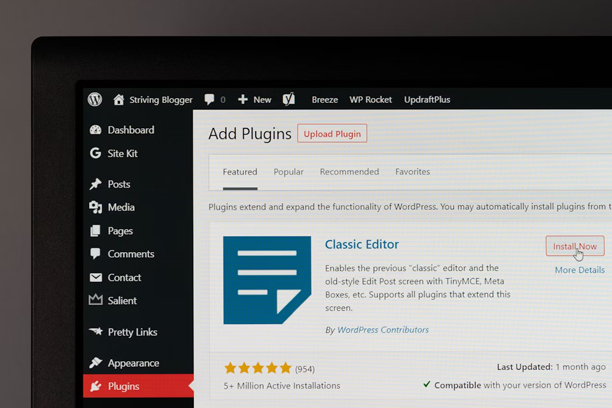Open Comments in sidebar
Image resolution: width=612 pixels, height=408 pixels.
coord(131,254)
